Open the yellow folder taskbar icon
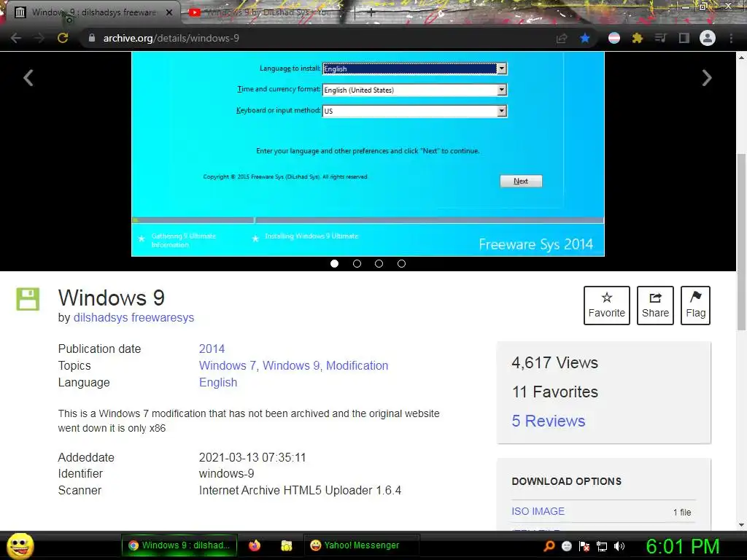The width and height of the screenshot is (747, 560). click(x=286, y=545)
